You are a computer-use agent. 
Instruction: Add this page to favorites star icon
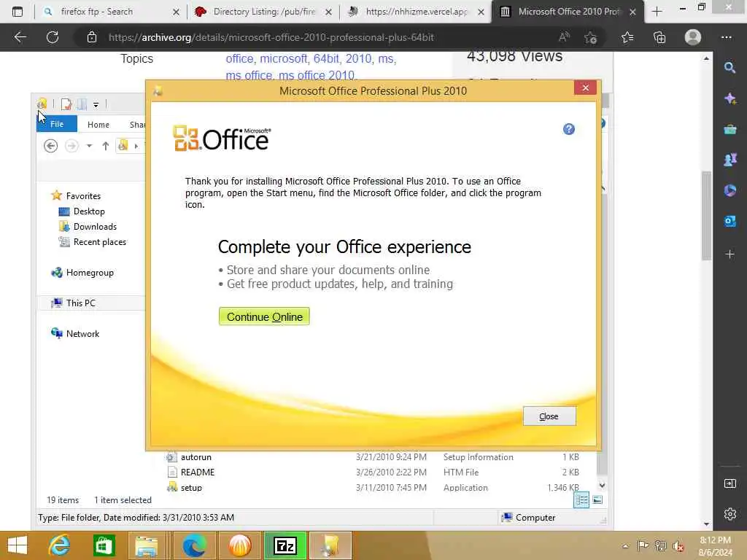[591, 37]
